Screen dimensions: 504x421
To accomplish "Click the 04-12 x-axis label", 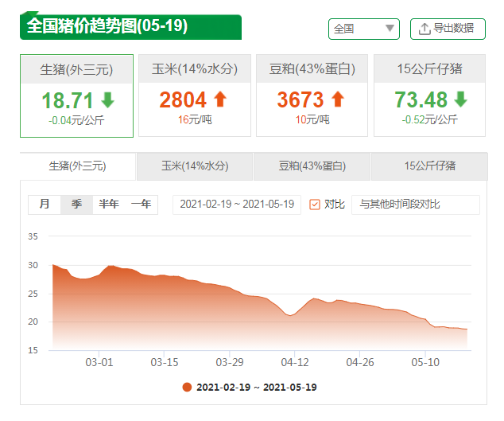I will click(295, 363).
